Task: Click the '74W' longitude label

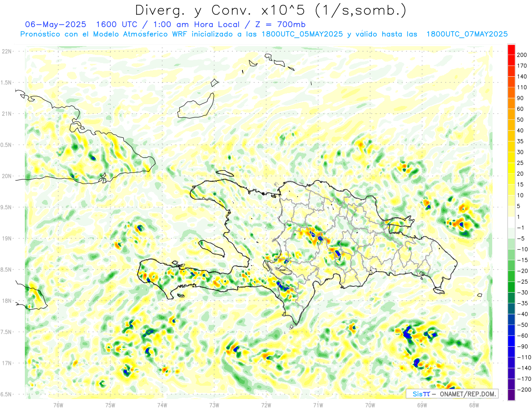Action: [x=162, y=405]
